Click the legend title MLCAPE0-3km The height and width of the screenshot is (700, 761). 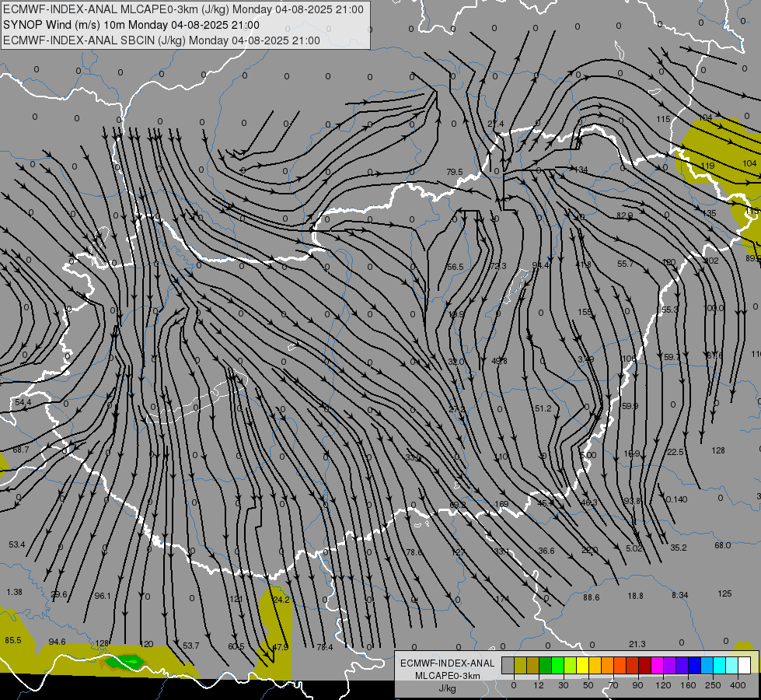(x=447, y=676)
